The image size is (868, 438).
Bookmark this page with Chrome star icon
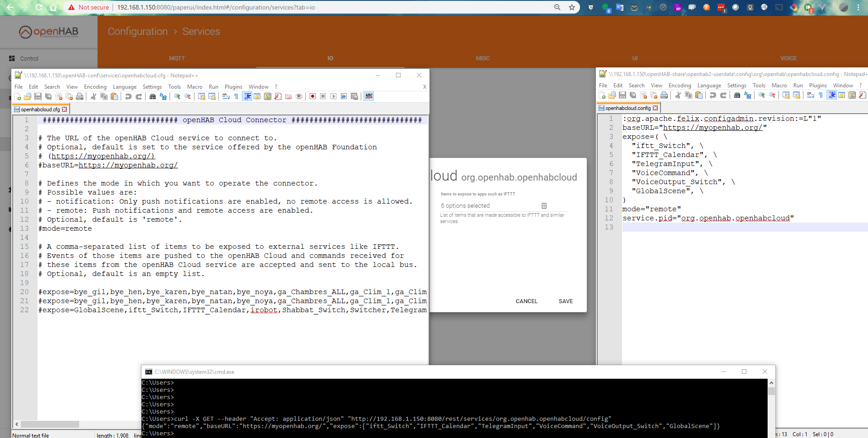(572, 7)
